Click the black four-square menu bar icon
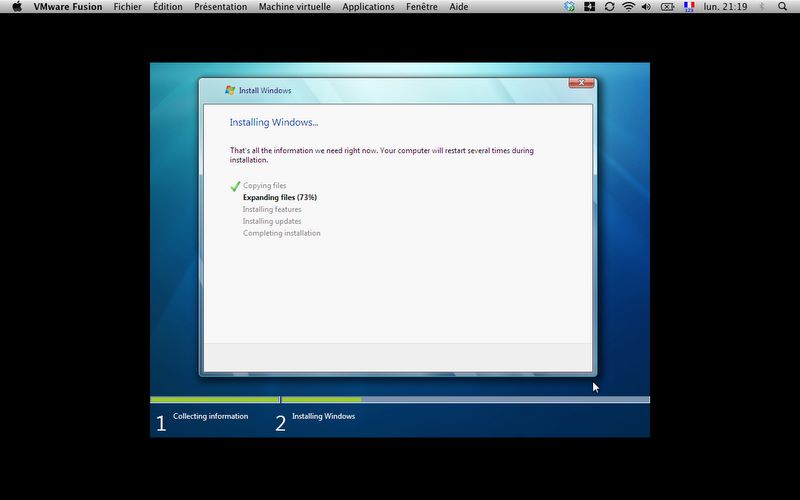 point(589,7)
